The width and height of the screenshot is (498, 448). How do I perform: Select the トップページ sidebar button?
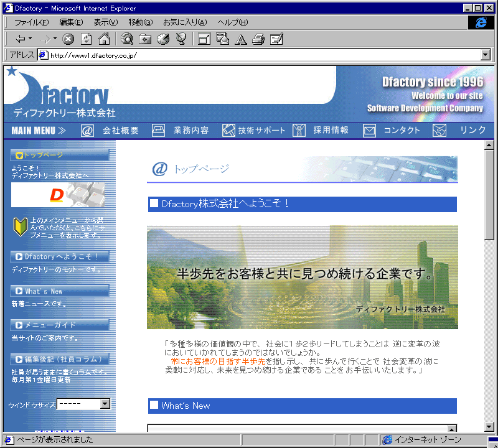60,156
